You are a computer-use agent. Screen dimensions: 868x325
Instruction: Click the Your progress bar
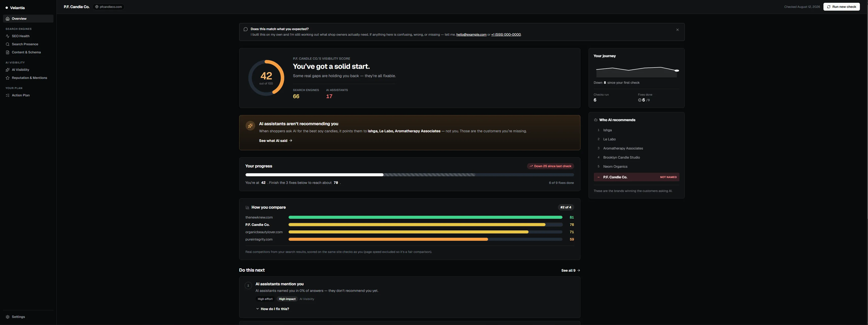pos(409,175)
